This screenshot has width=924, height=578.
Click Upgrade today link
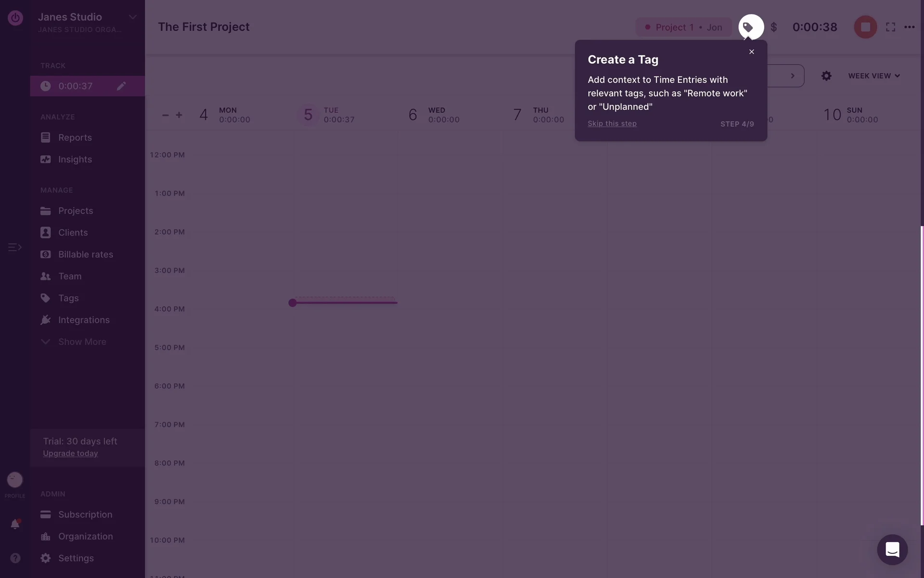[70, 453]
